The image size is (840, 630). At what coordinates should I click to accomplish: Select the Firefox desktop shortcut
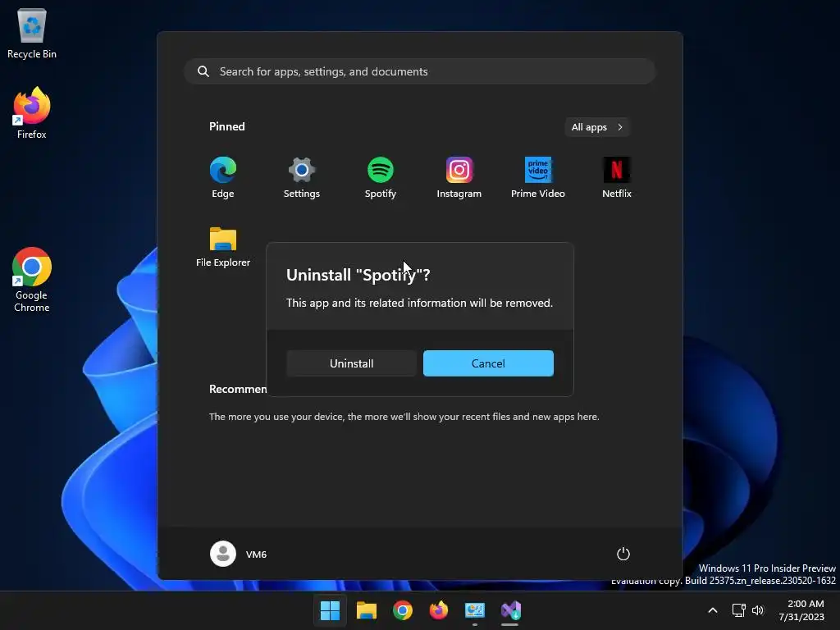click(32, 113)
